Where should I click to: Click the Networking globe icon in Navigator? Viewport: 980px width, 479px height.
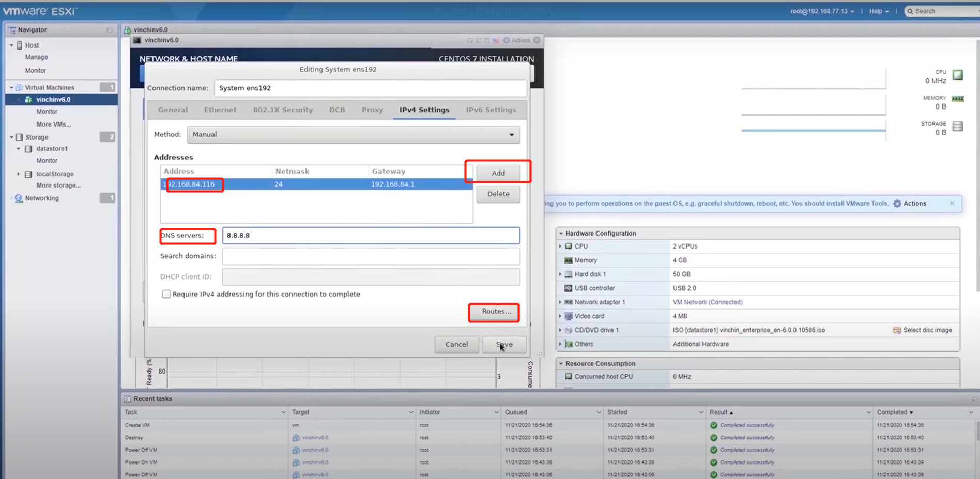19,198
